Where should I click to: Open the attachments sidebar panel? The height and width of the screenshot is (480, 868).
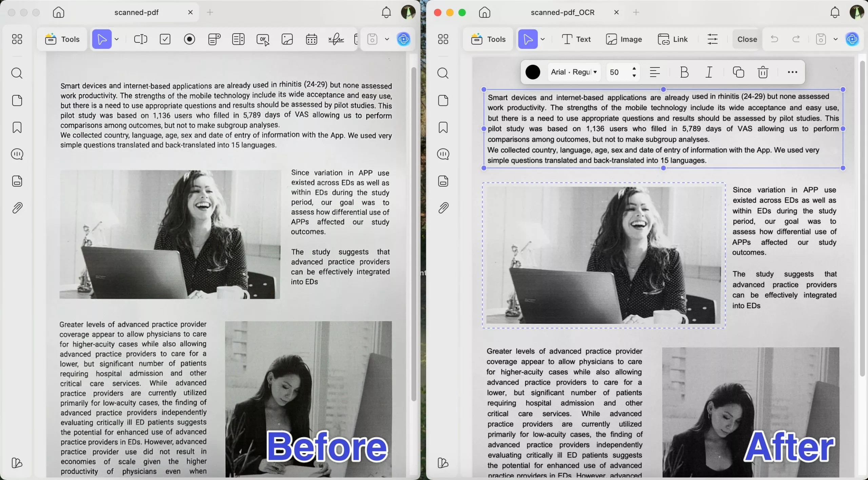(x=17, y=208)
